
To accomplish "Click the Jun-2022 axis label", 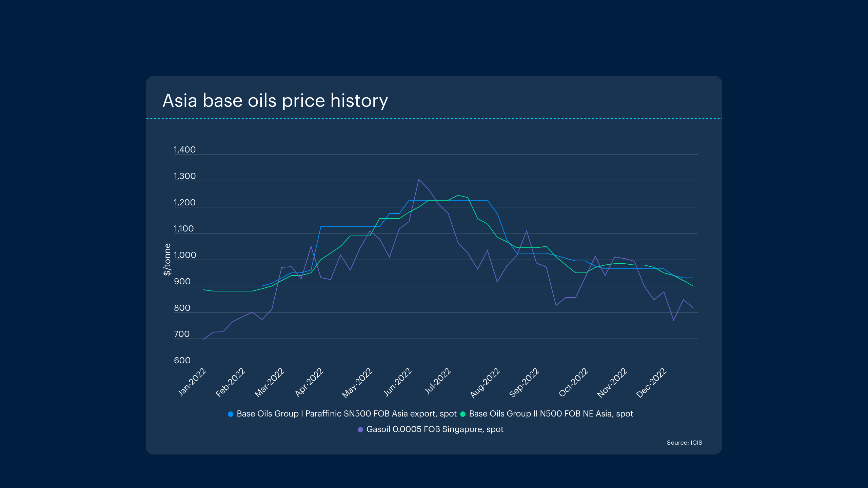I will [x=398, y=382].
